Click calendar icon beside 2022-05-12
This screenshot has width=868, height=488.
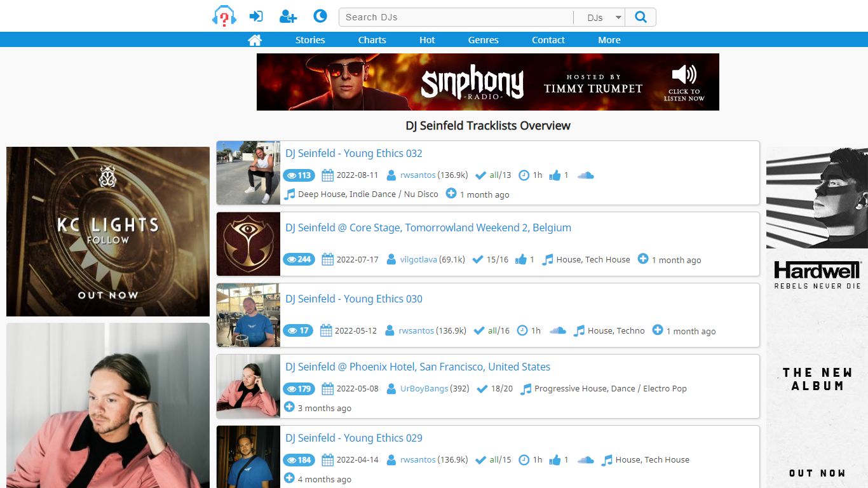(326, 330)
